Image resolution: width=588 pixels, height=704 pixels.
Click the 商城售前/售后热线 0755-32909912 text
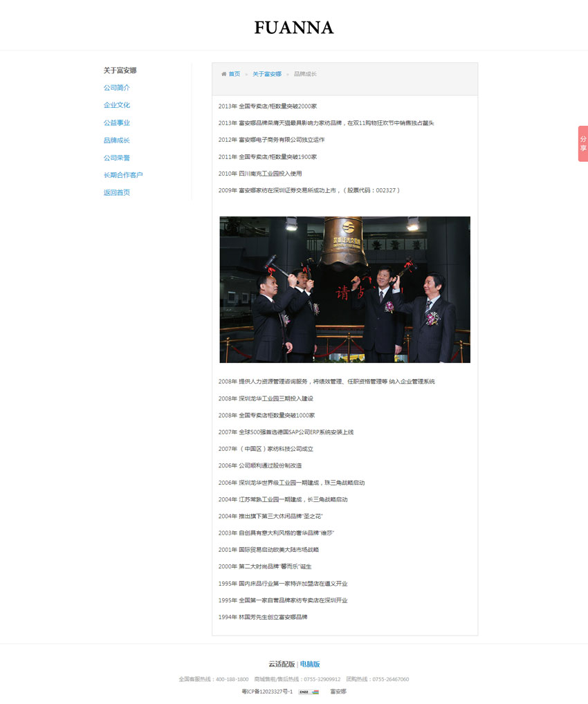(x=297, y=679)
